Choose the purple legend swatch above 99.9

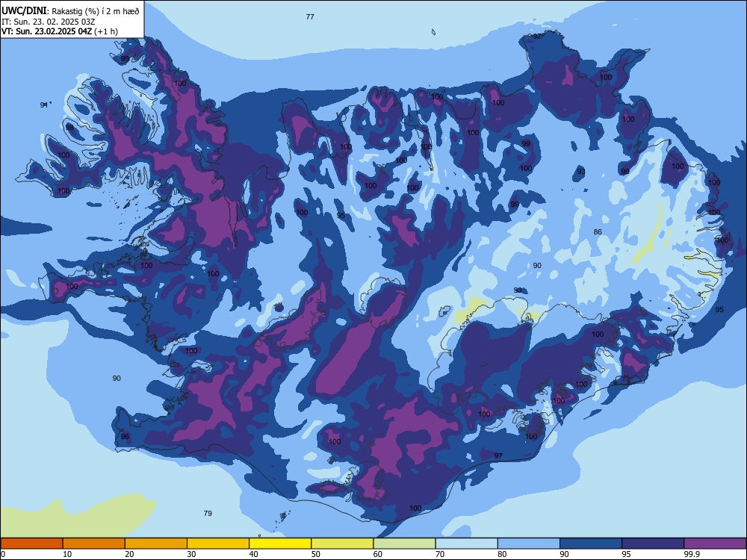715,544
